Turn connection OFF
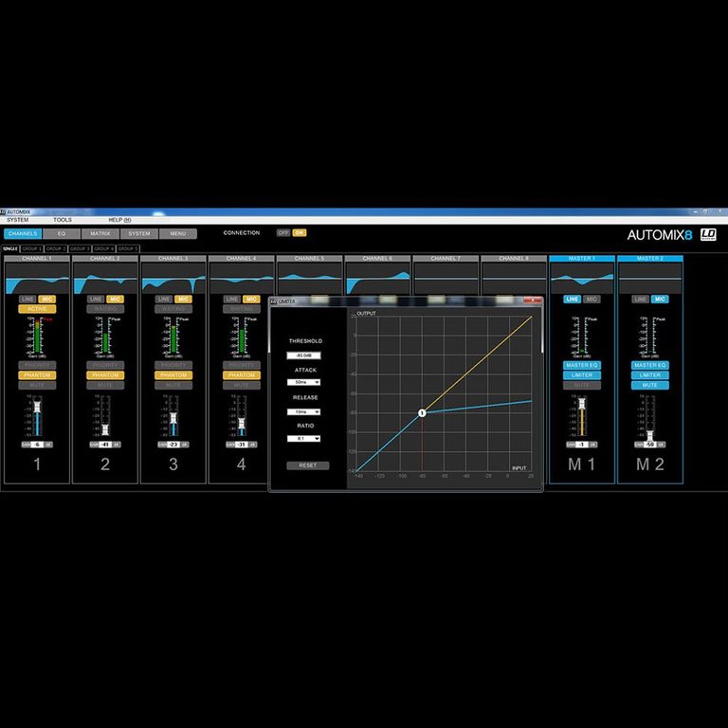Image resolution: width=728 pixels, height=728 pixels. 282,232
